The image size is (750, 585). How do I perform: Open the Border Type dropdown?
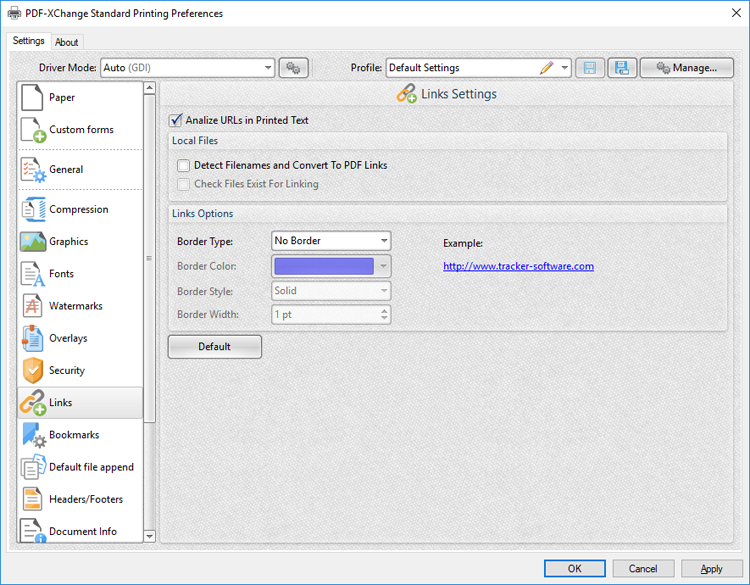click(x=331, y=241)
